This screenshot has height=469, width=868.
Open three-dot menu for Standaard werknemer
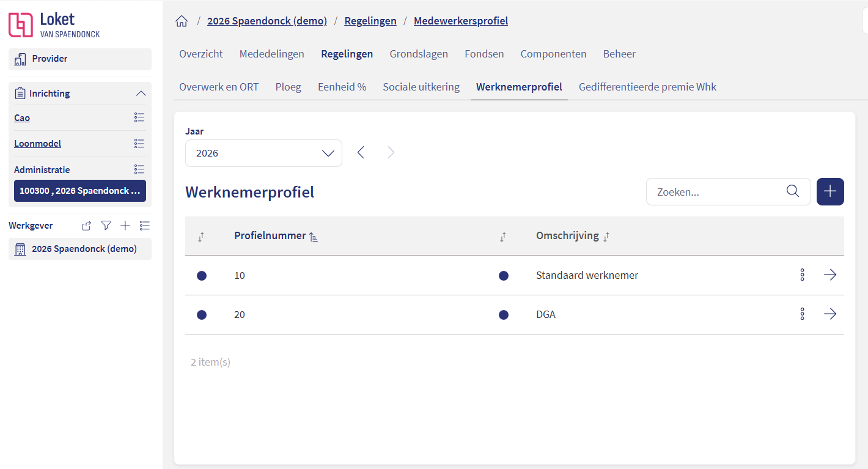click(x=802, y=275)
